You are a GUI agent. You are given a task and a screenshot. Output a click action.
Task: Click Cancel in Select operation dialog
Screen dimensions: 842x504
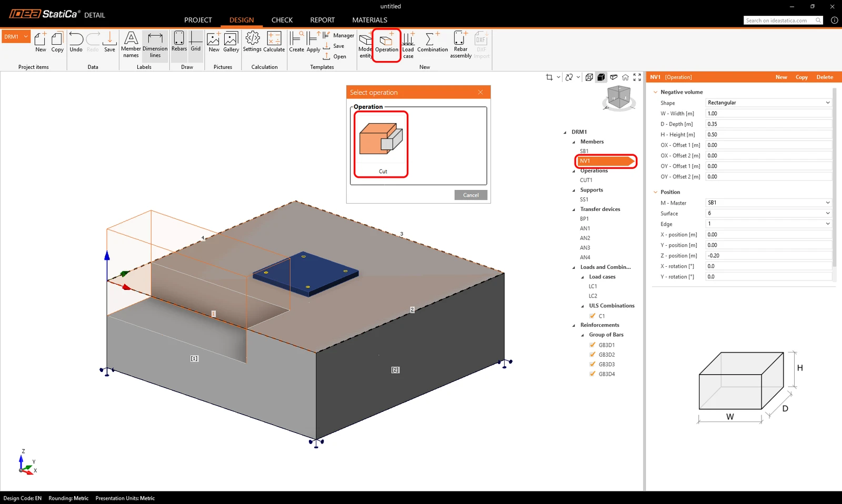(471, 195)
